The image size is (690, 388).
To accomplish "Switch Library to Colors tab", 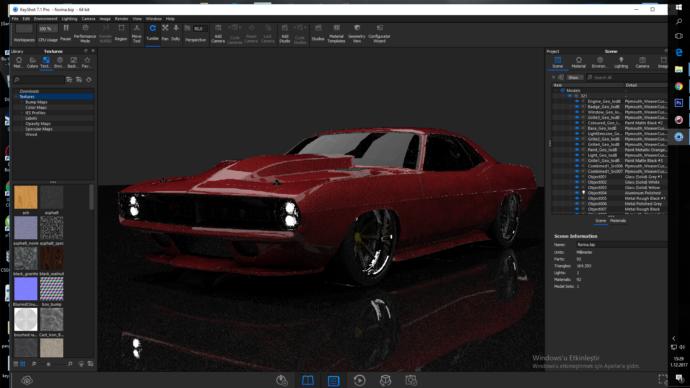I will coord(32,62).
